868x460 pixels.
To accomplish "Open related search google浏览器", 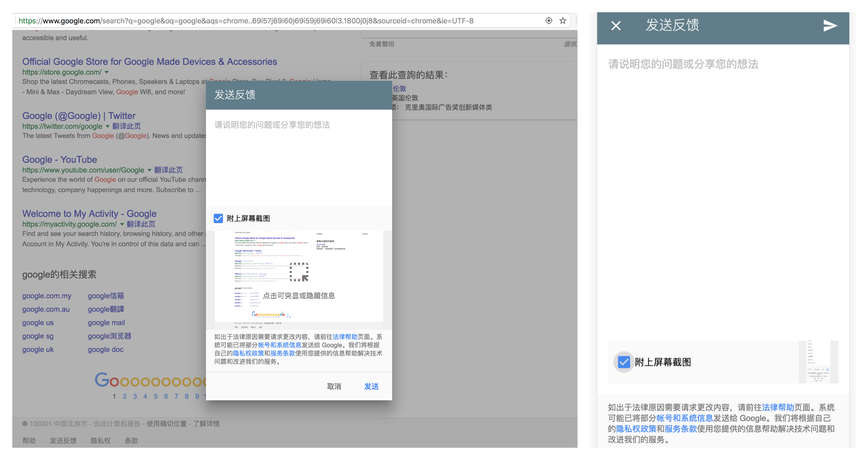I will [x=109, y=336].
